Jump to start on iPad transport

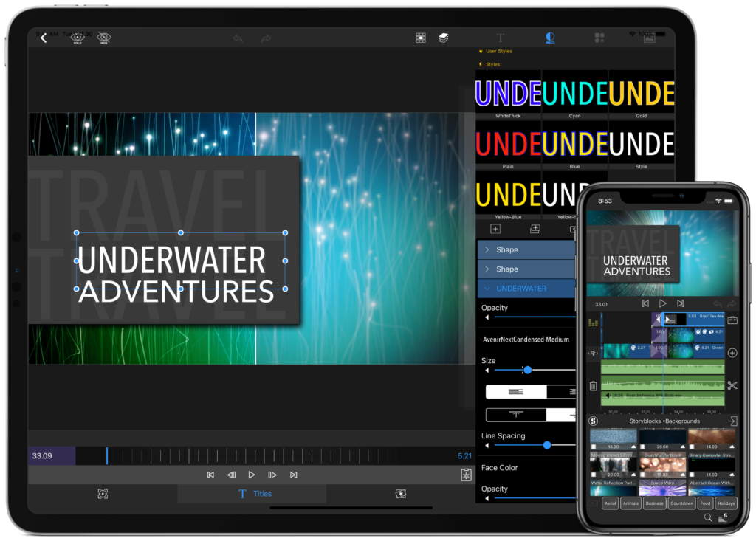210,475
